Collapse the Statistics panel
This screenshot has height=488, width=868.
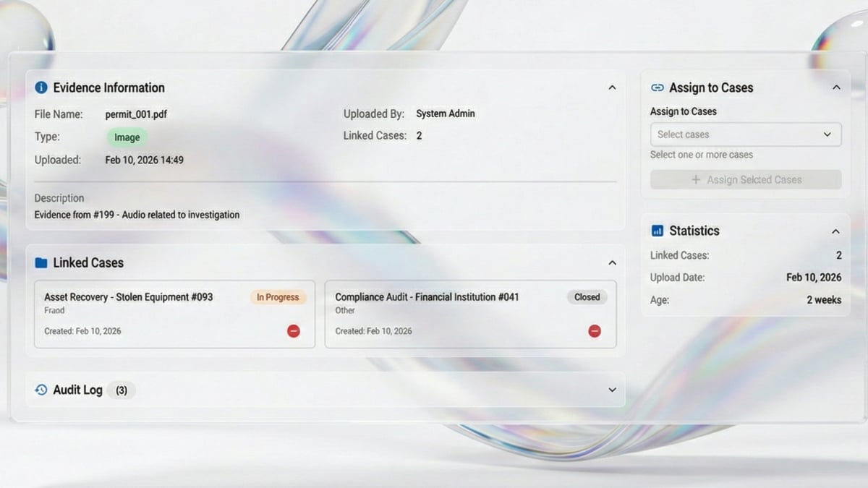835,231
